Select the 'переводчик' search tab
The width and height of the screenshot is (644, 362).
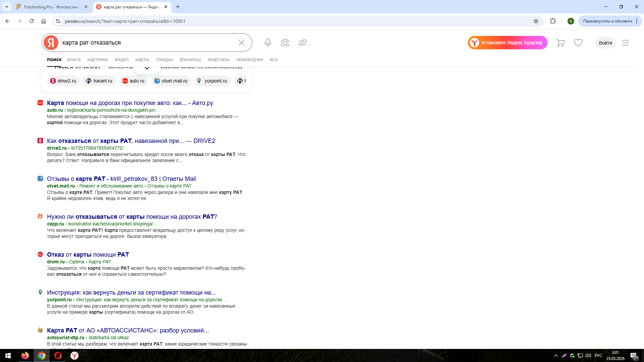250,59
